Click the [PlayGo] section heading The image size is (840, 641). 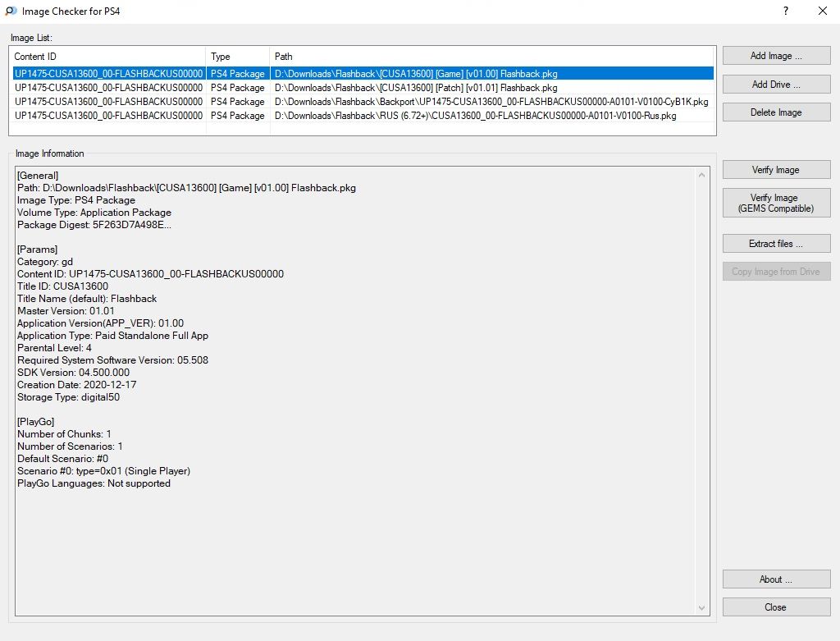click(x=36, y=421)
